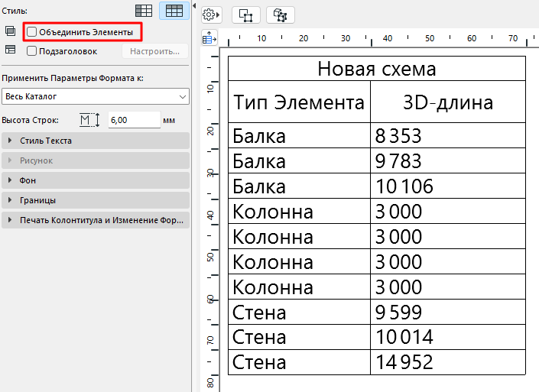Click the Новая схема title cell
The width and height of the screenshot is (539, 392).
377,69
